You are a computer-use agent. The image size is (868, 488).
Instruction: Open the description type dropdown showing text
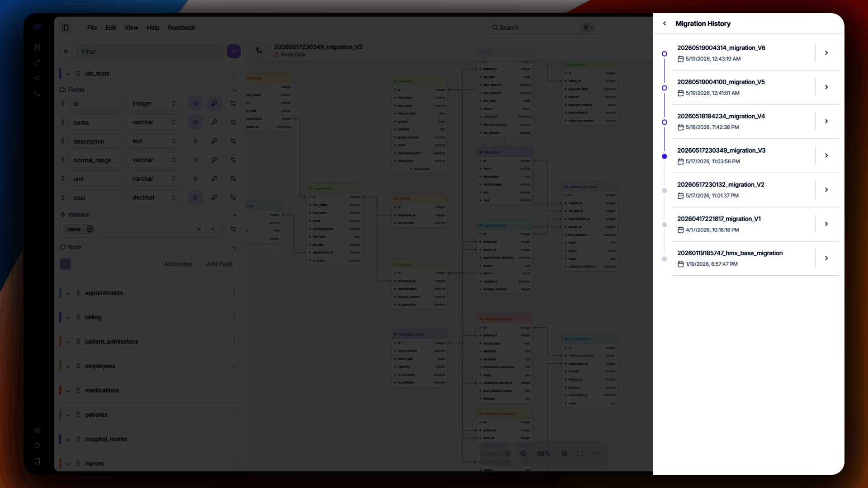(154, 141)
